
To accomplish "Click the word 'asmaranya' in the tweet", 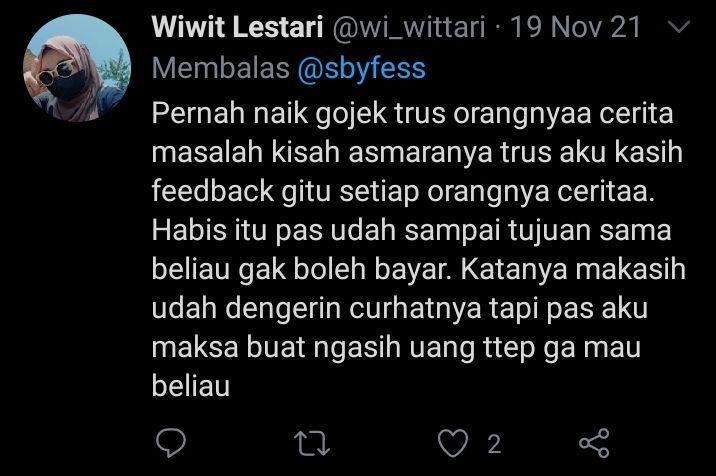I will [421, 153].
